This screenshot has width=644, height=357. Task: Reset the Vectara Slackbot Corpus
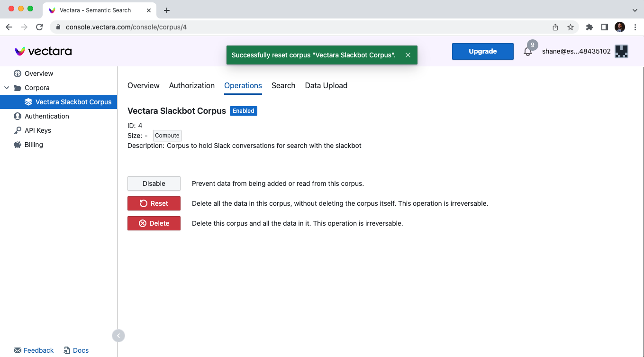[x=154, y=203]
